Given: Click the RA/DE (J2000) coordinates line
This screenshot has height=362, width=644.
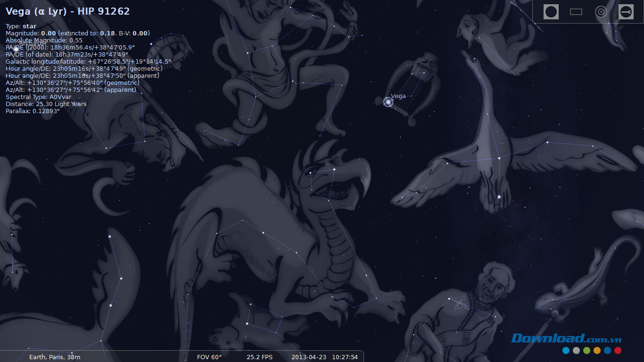Looking at the screenshot, I should pos(70,48).
